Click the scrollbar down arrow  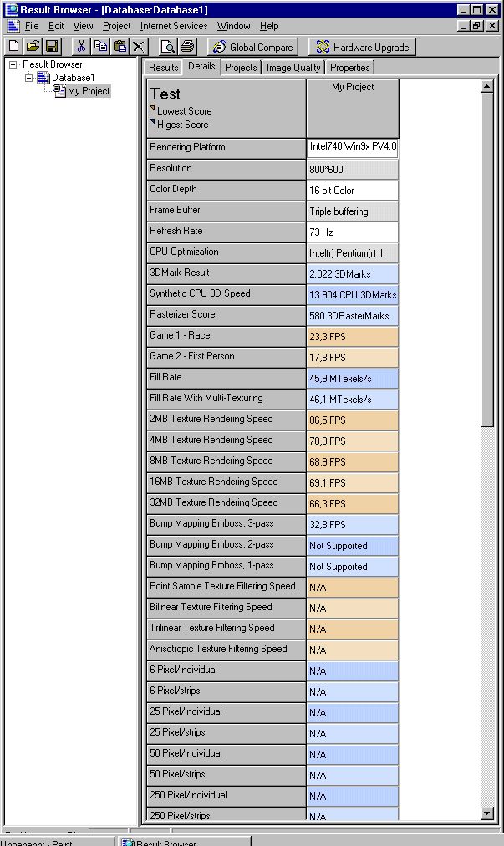pos(486,813)
